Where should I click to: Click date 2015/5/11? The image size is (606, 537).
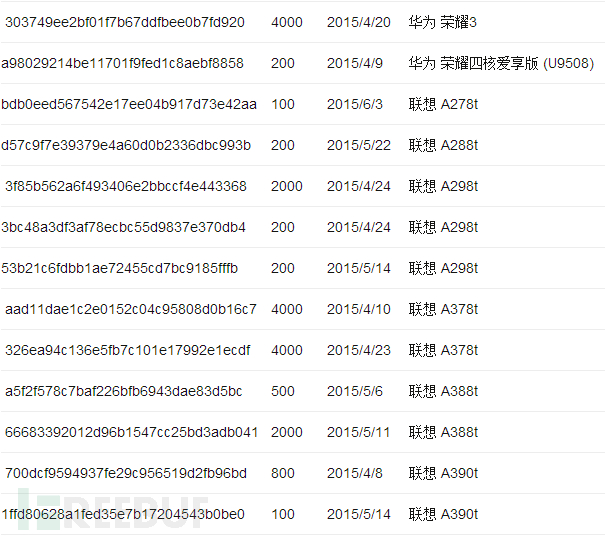[x=359, y=432]
